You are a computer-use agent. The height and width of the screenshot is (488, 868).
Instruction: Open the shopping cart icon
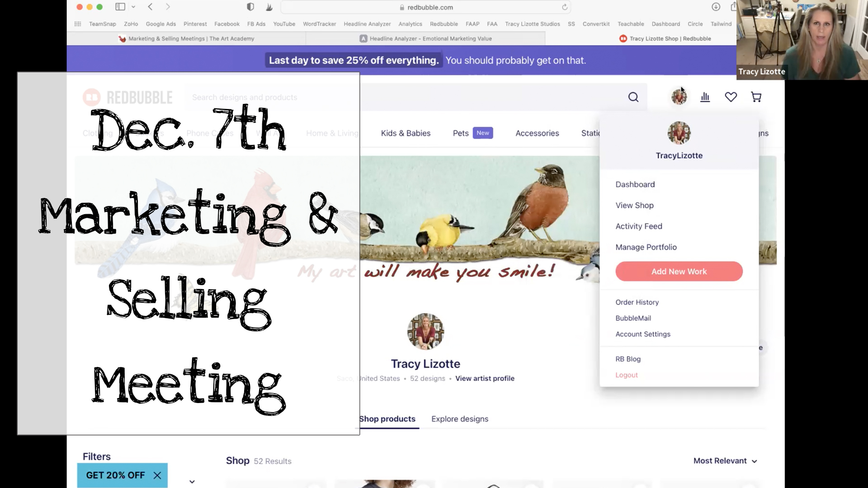pyautogui.click(x=756, y=97)
